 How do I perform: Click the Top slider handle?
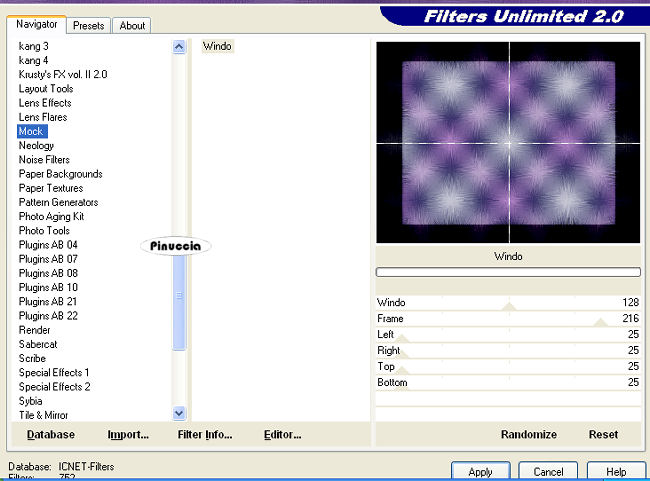tap(402, 370)
